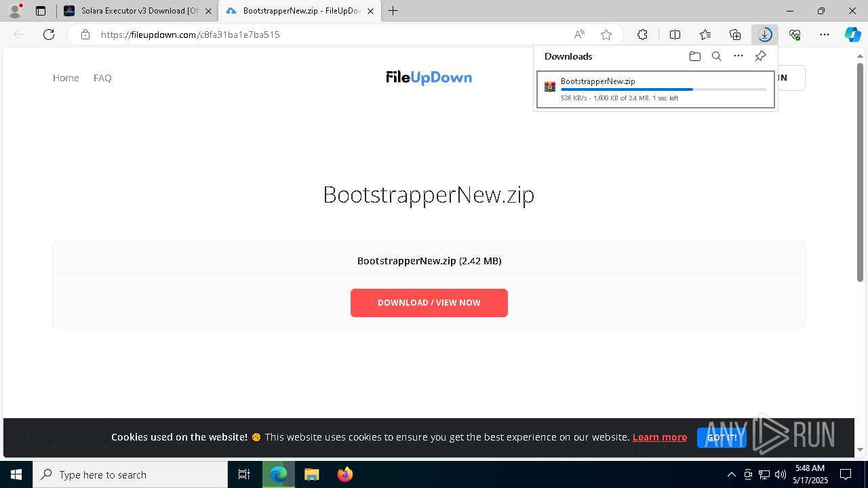Click the DOWNLOAD / VIEW NOW button
The height and width of the screenshot is (488, 868).
429,303
